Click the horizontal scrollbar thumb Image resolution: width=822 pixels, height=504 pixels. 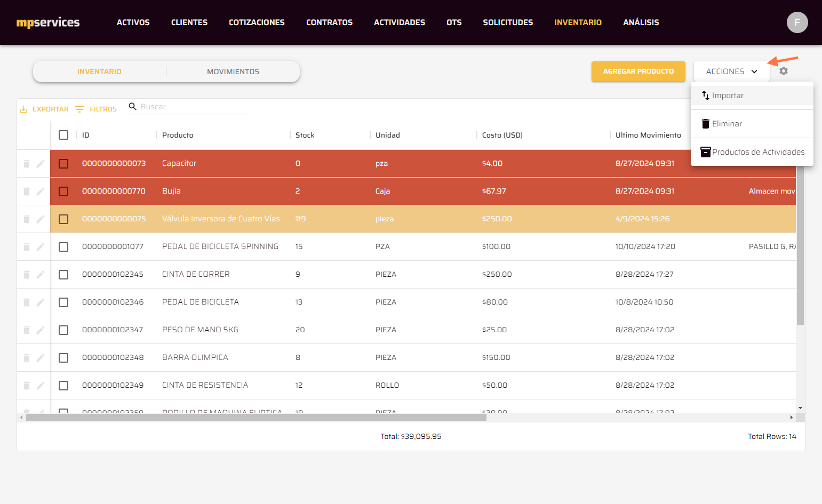click(x=256, y=417)
